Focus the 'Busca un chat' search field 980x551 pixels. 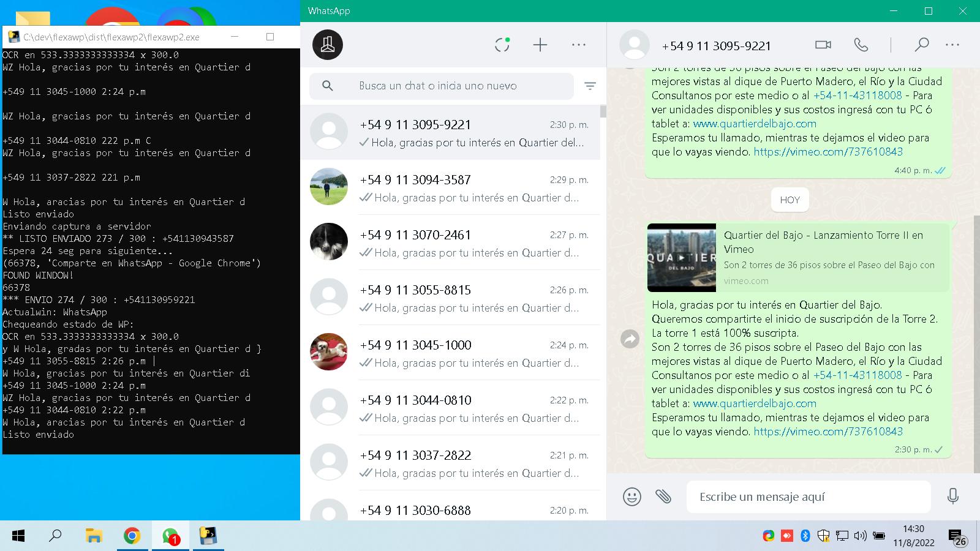[x=442, y=86]
